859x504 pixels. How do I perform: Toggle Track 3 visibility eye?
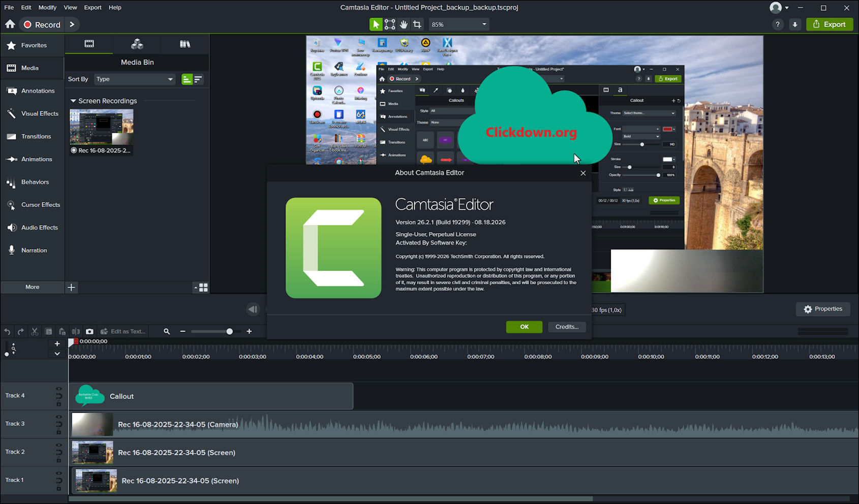click(x=59, y=417)
